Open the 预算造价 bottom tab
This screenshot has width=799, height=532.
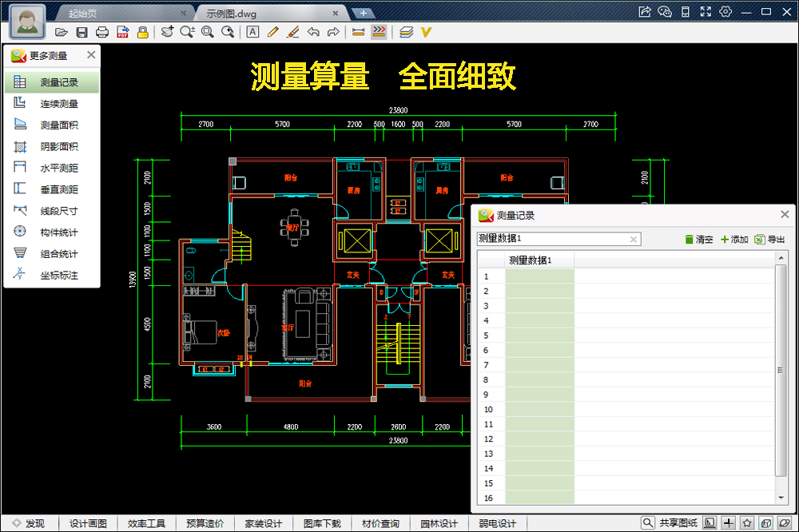[x=205, y=523]
